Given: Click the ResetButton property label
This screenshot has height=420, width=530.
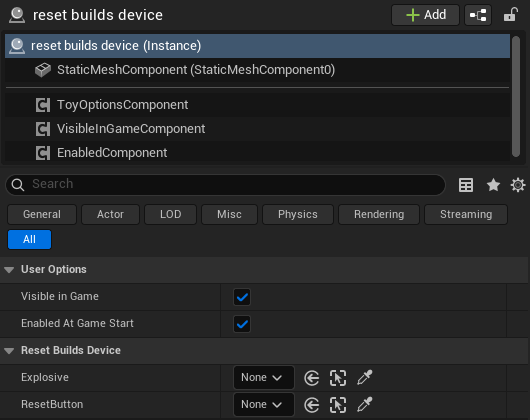Looking at the screenshot, I should (52, 404).
